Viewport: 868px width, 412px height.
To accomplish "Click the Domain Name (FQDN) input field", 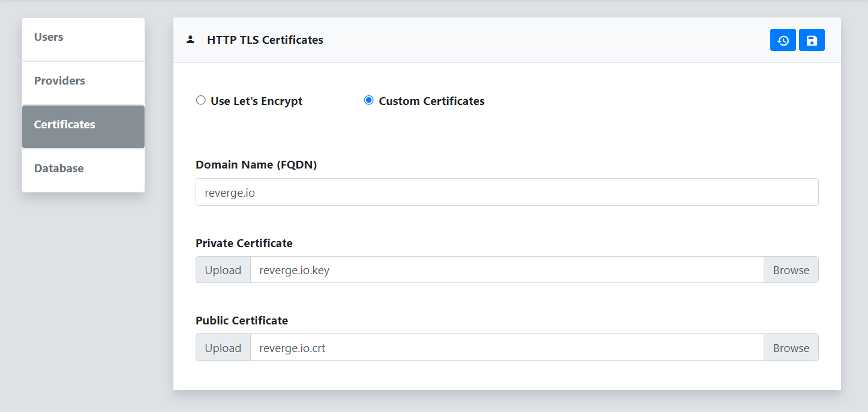I will point(507,192).
